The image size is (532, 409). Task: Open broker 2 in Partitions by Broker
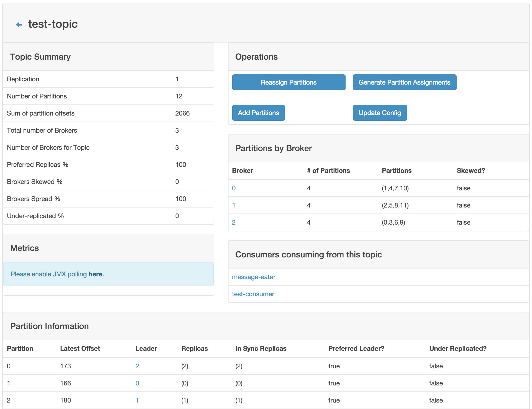[234, 222]
